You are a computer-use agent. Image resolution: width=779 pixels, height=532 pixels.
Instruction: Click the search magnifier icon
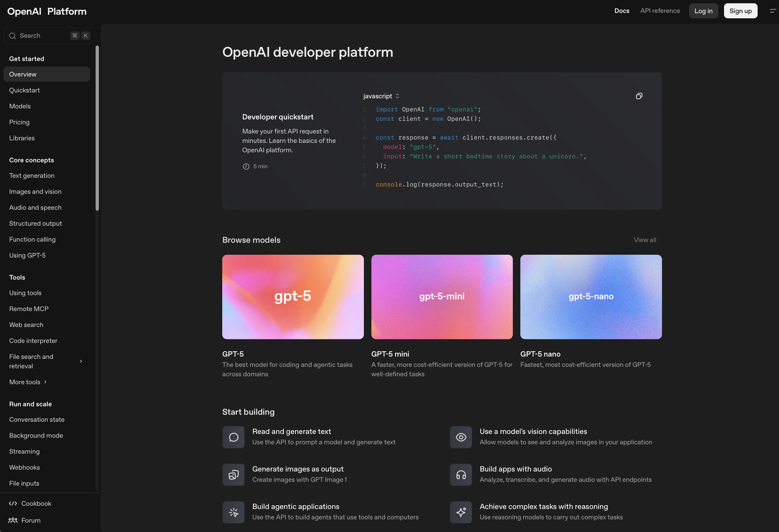(x=12, y=36)
